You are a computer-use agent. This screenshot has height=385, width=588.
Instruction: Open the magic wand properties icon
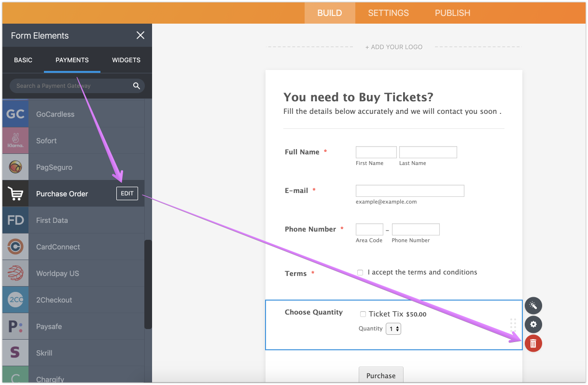pos(533,305)
